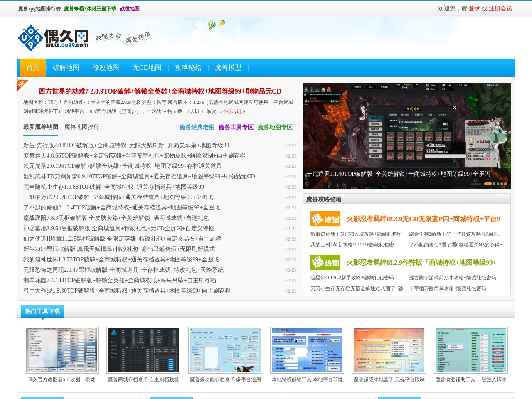Click the 热门工具下载 section tab

click(x=42, y=311)
